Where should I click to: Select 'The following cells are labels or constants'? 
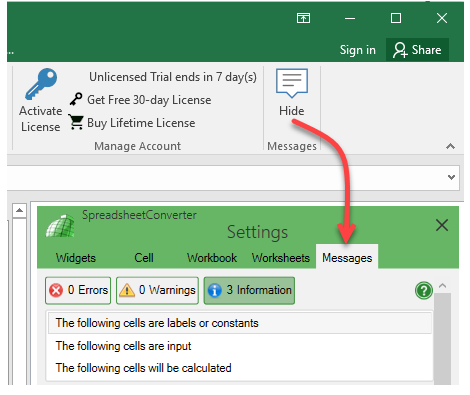[240, 323]
